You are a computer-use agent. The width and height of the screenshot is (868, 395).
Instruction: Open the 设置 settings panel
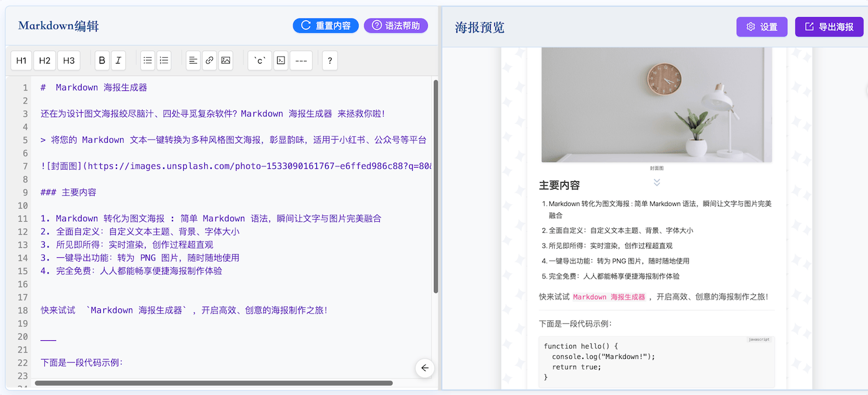pyautogui.click(x=762, y=27)
